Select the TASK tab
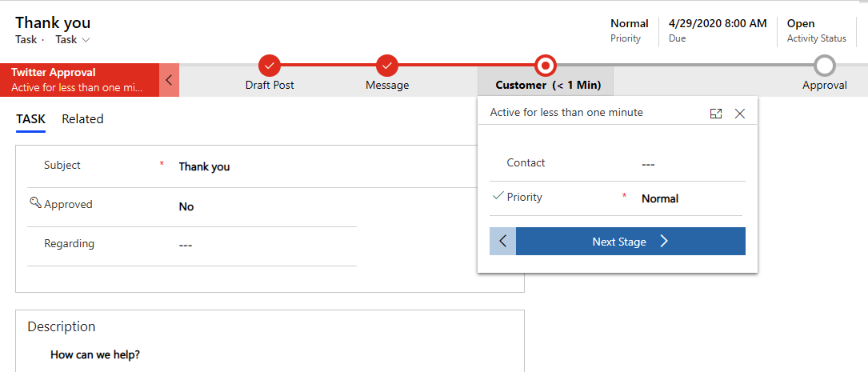868x372 pixels. 30,119
